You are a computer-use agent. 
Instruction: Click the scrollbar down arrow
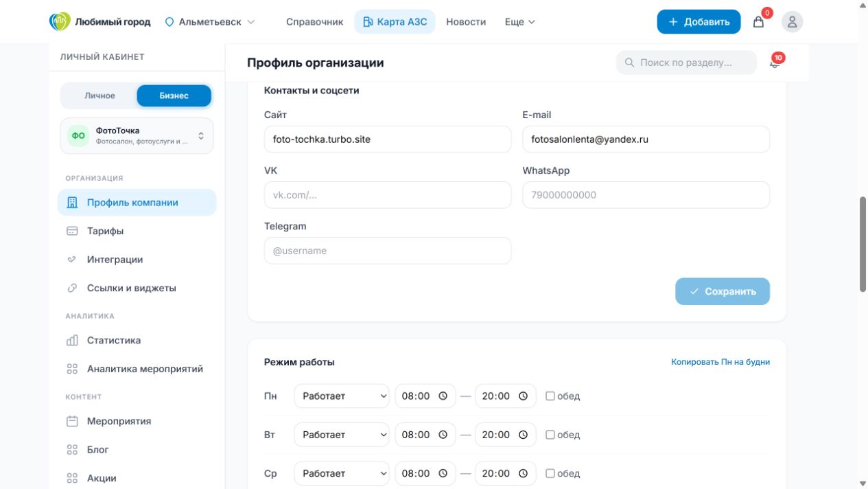point(863,484)
